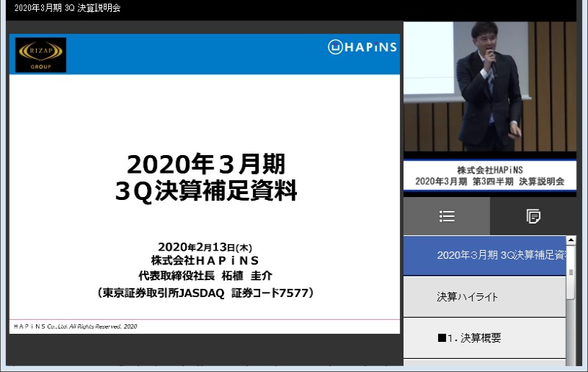Click the presenter name 柘植 圭介
588x372 pixels.
[x=247, y=276]
